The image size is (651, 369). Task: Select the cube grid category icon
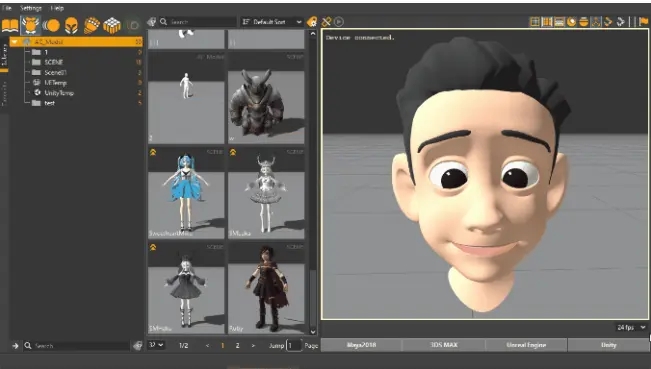click(x=112, y=25)
